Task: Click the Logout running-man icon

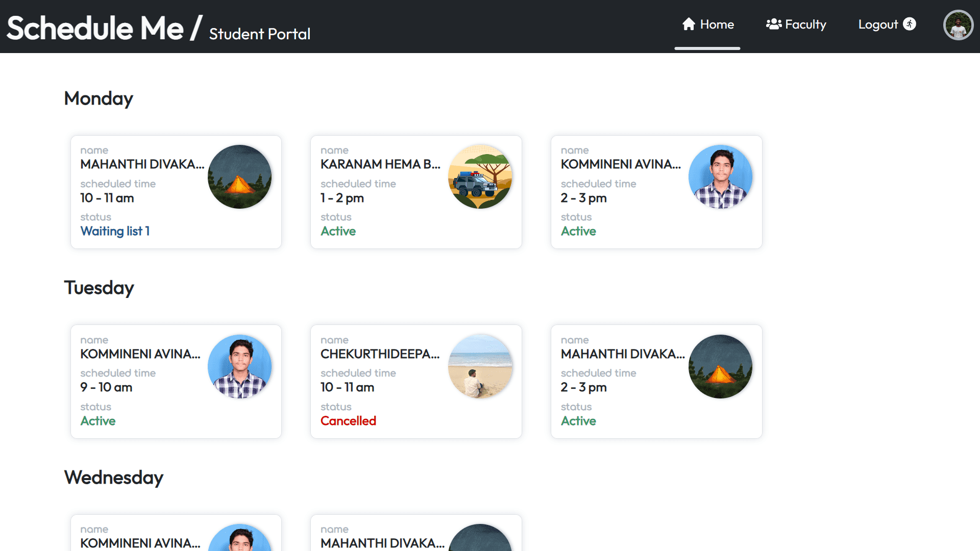Action: pyautogui.click(x=910, y=24)
